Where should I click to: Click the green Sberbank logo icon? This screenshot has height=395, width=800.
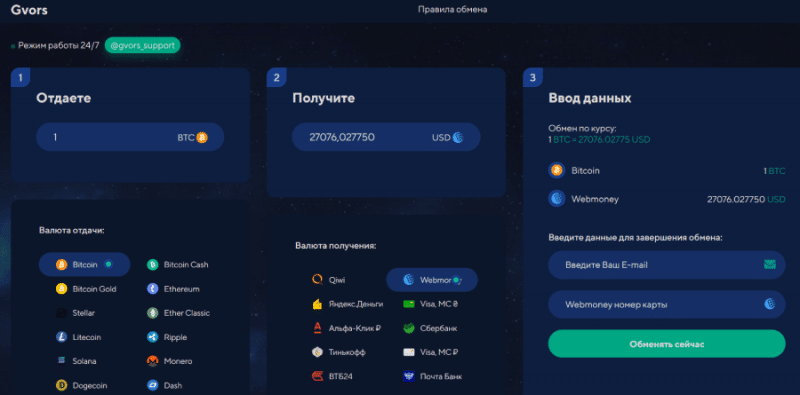(408, 328)
